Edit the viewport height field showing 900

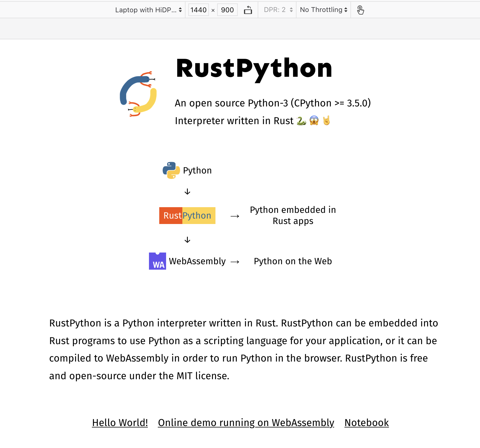pyautogui.click(x=227, y=10)
